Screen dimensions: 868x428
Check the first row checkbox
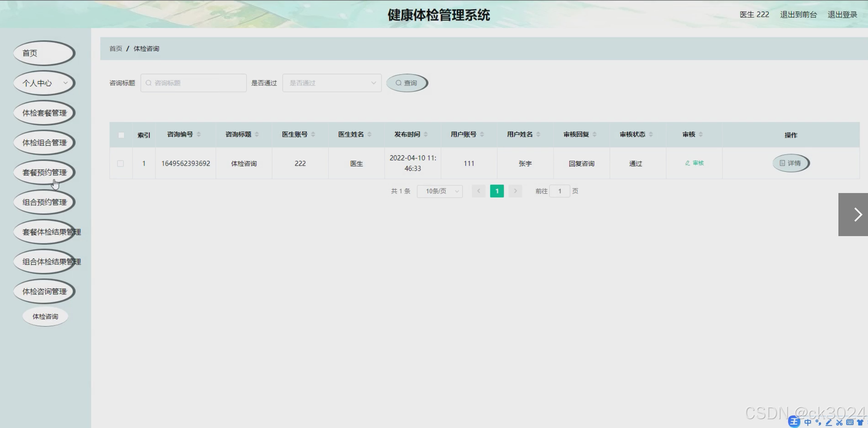(121, 163)
